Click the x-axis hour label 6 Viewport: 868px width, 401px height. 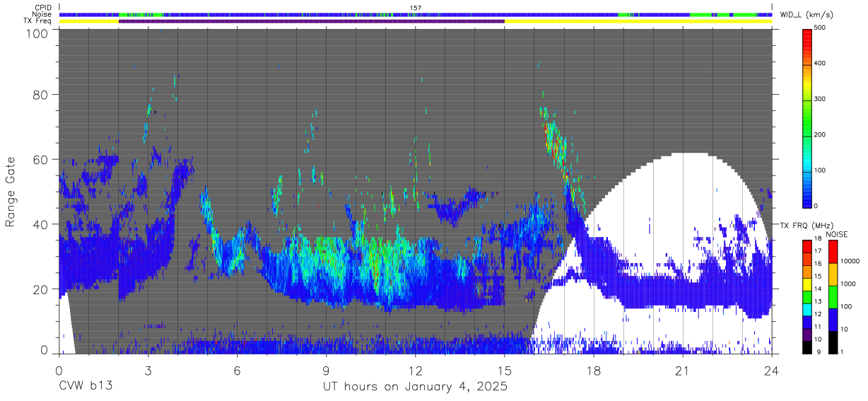pos(237,370)
